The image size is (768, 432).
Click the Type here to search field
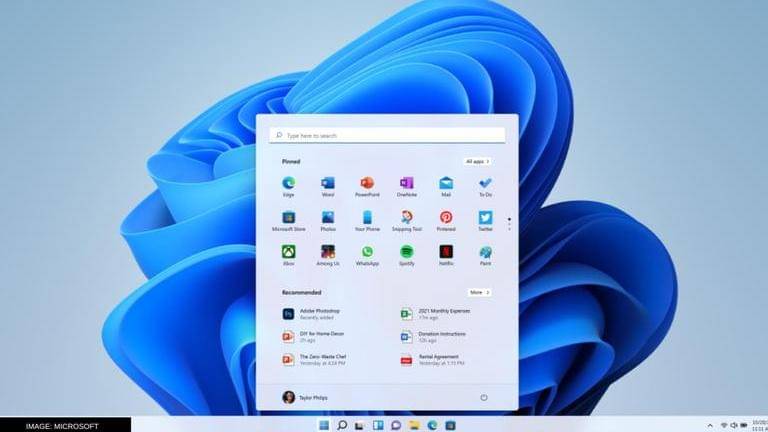coord(386,135)
